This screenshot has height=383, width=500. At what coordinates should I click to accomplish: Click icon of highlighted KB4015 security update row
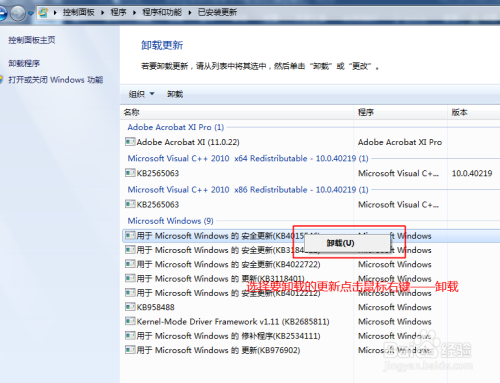(130, 236)
